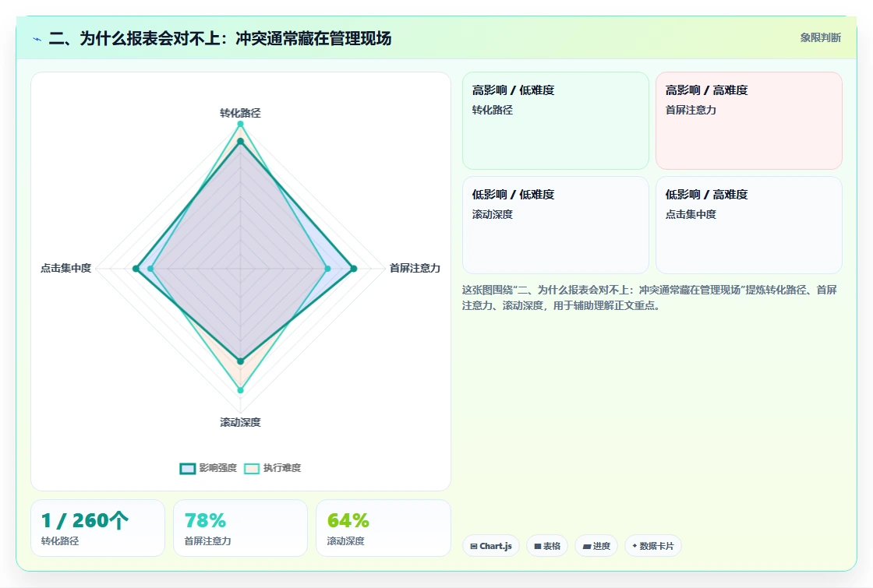Click the 表格 tag icon
873x588 pixels.
pyautogui.click(x=538, y=546)
